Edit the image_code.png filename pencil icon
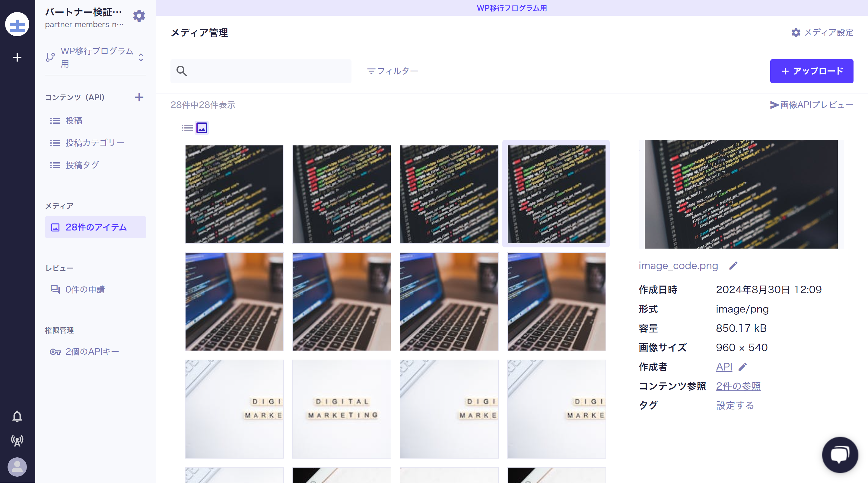This screenshot has width=868, height=483. [x=733, y=265]
